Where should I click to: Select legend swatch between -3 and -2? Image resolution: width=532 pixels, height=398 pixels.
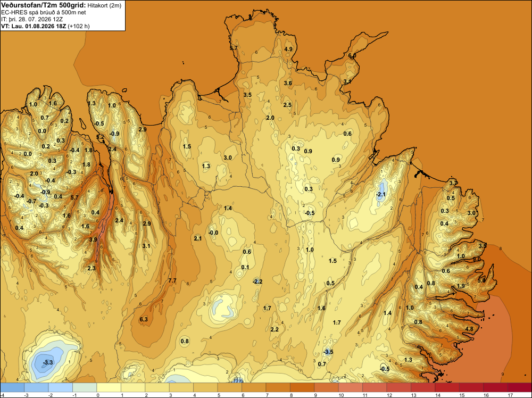click(x=36, y=387)
